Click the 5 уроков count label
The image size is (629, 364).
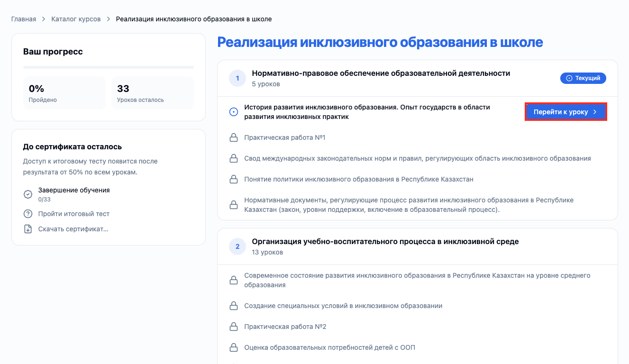click(x=266, y=84)
